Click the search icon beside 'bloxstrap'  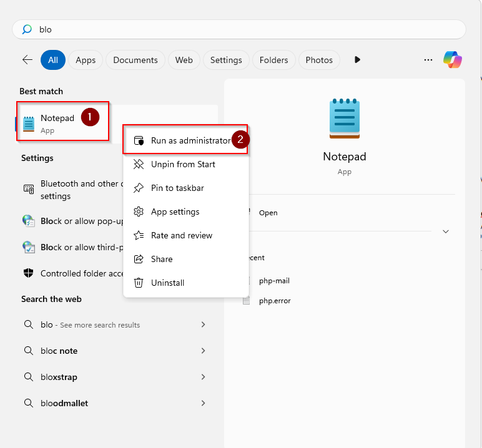click(29, 377)
